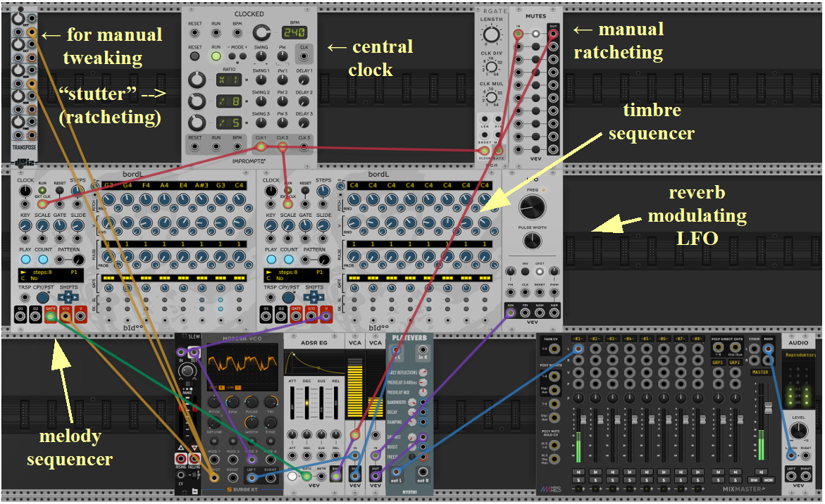The image size is (825, 504).
Task: Click the CPY/PST button on melody bordL
Action: (43, 298)
